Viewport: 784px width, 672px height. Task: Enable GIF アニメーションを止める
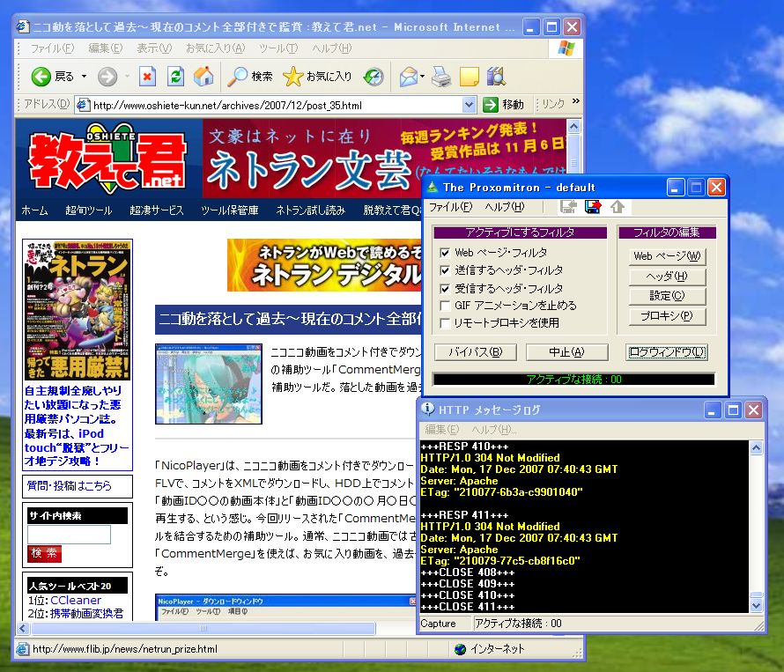tap(445, 306)
